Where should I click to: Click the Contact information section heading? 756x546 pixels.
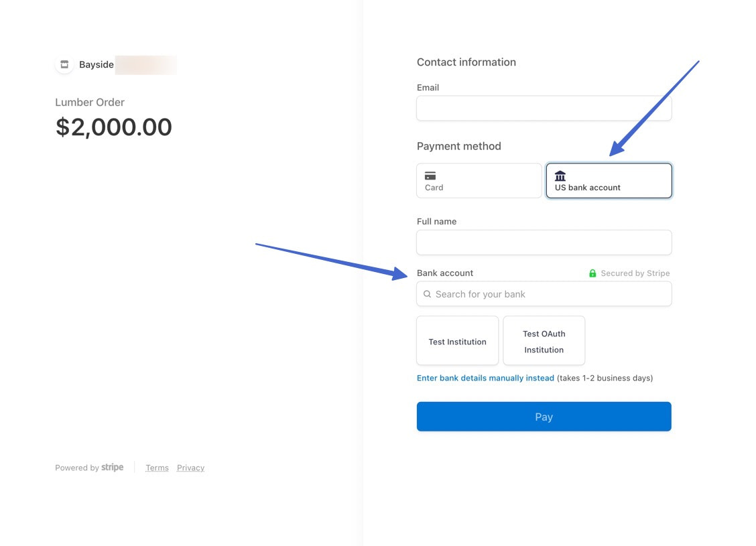(x=466, y=62)
